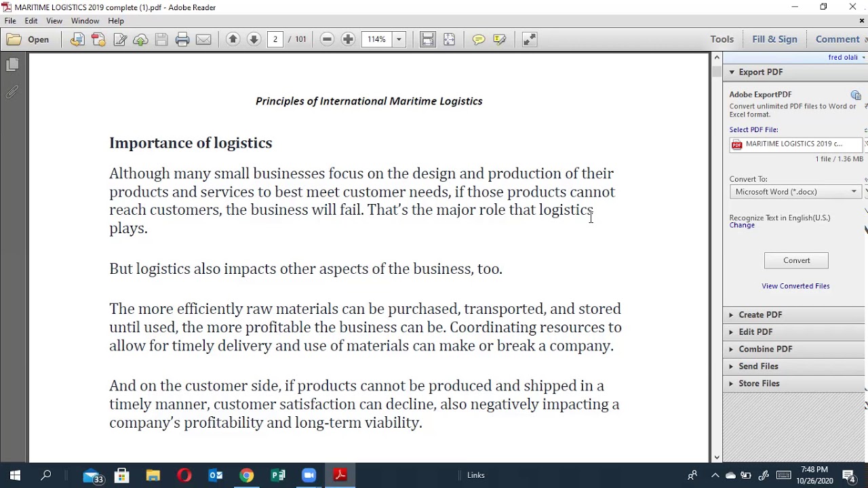Screen dimensions: 868x488
Task: Zoom out with the minus button
Action: click(x=327, y=39)
